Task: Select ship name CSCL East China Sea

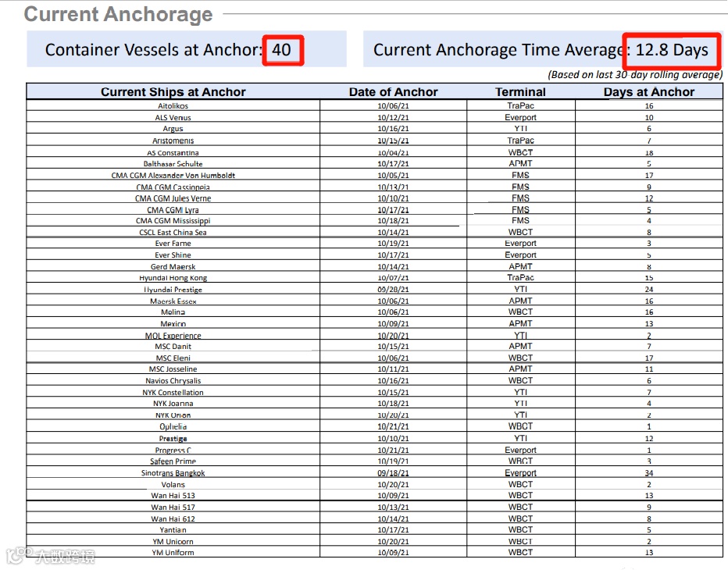Action: point(173,232)
